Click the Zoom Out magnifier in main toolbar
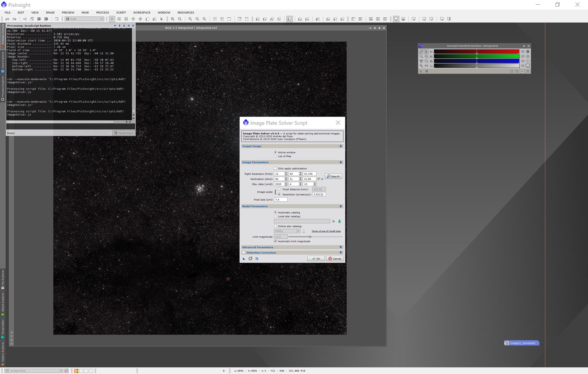588x374 pixels. click(180, 19)
